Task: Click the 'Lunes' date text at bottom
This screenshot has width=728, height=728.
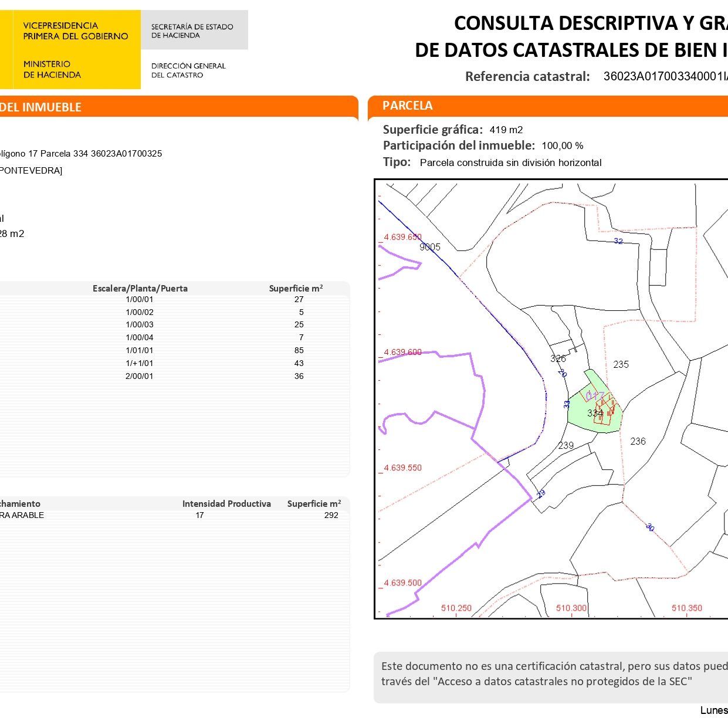Action: [714, 710]
